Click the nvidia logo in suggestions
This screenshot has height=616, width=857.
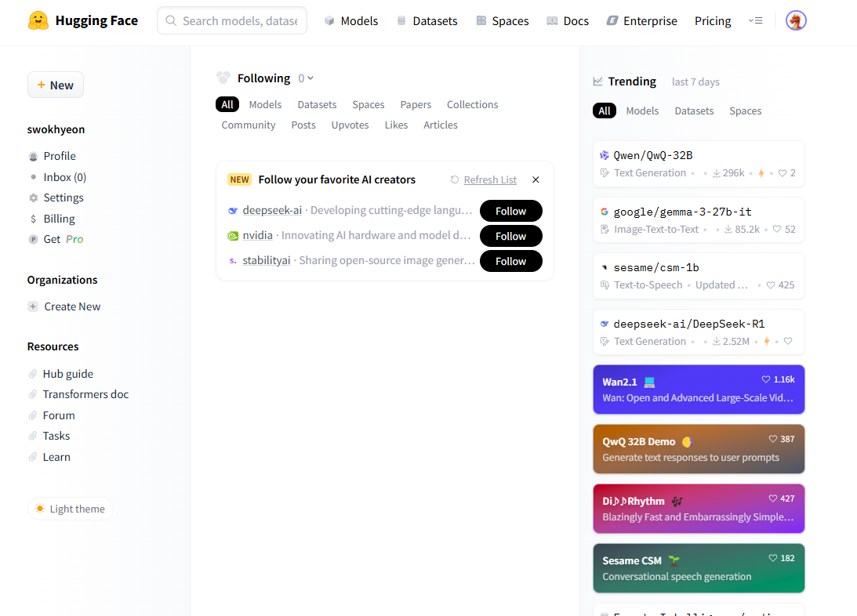click(233, 236)
